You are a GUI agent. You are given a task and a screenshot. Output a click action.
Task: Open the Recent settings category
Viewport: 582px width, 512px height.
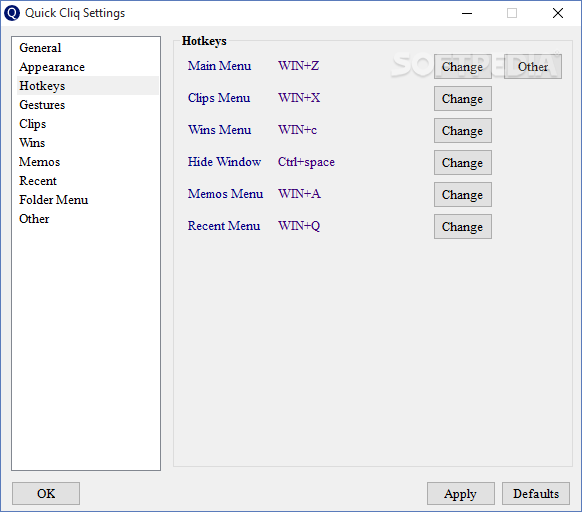tap(88, 181)
